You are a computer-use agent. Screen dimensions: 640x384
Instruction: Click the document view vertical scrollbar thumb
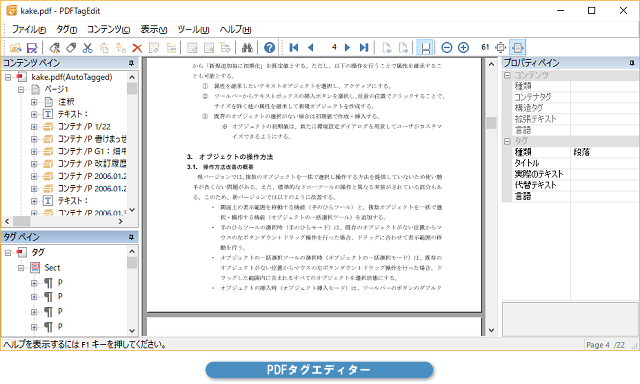click(491, 123)
